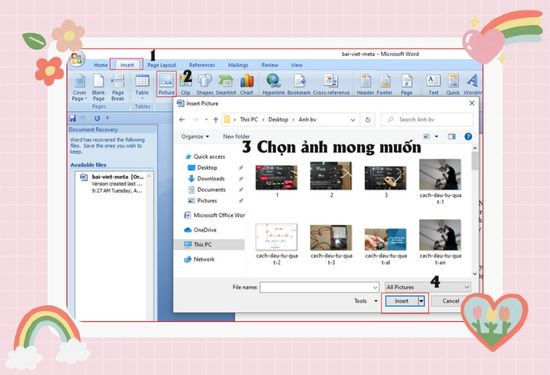Add a Bookmark from ribbon
This screenshot has height=375, width=550.
click(x=299, y=85)
